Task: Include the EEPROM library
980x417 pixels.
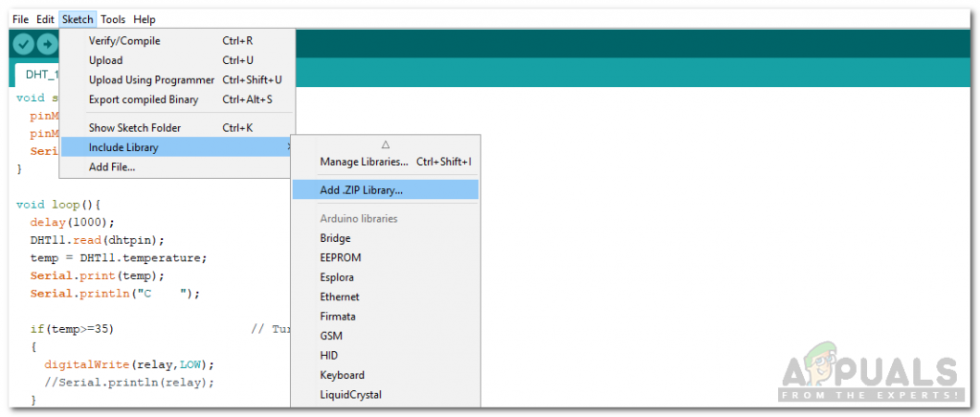Action: click(x=386, y=258)
